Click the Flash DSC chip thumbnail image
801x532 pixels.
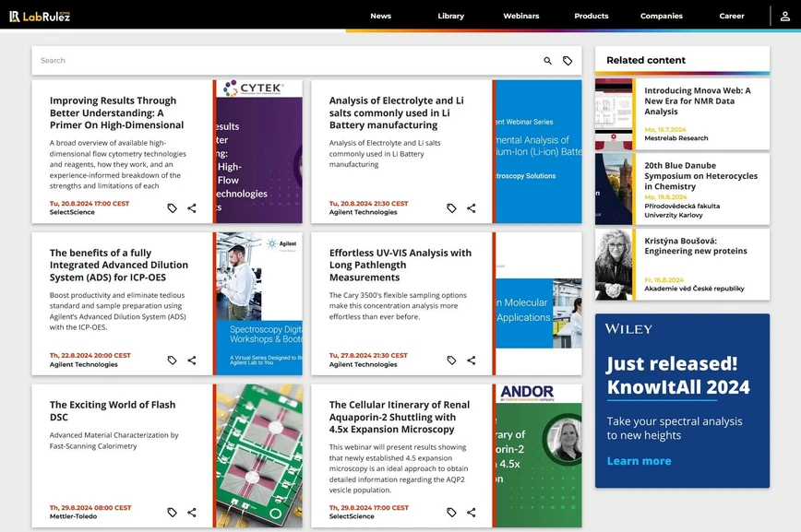pyautogui.click(x=259, y=455)
